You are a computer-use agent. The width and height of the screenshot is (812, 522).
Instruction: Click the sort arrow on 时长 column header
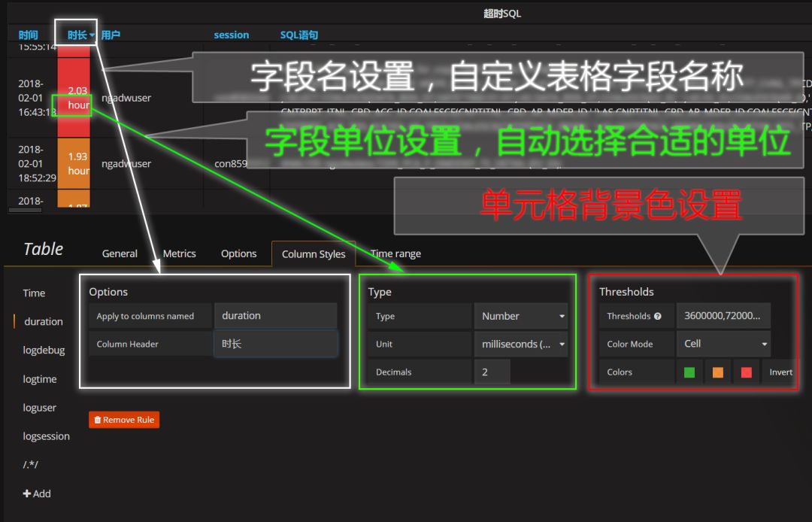(x=92, y=35)
